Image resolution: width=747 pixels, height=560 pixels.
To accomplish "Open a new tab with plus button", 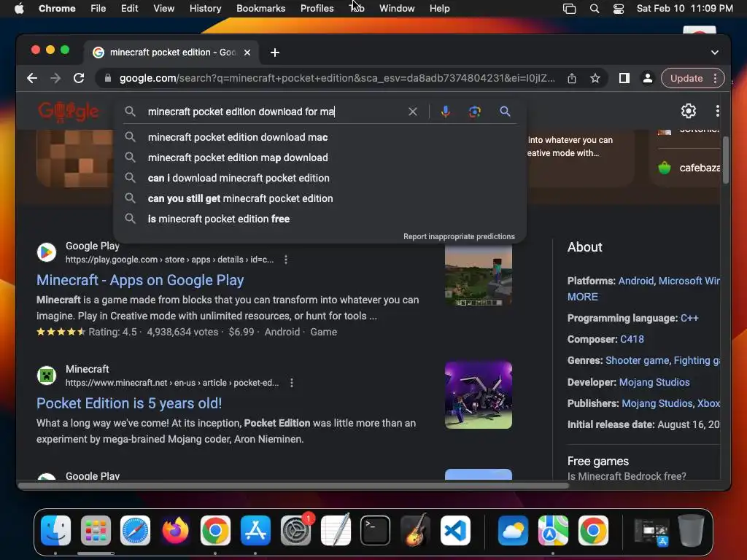I will 275,52.
